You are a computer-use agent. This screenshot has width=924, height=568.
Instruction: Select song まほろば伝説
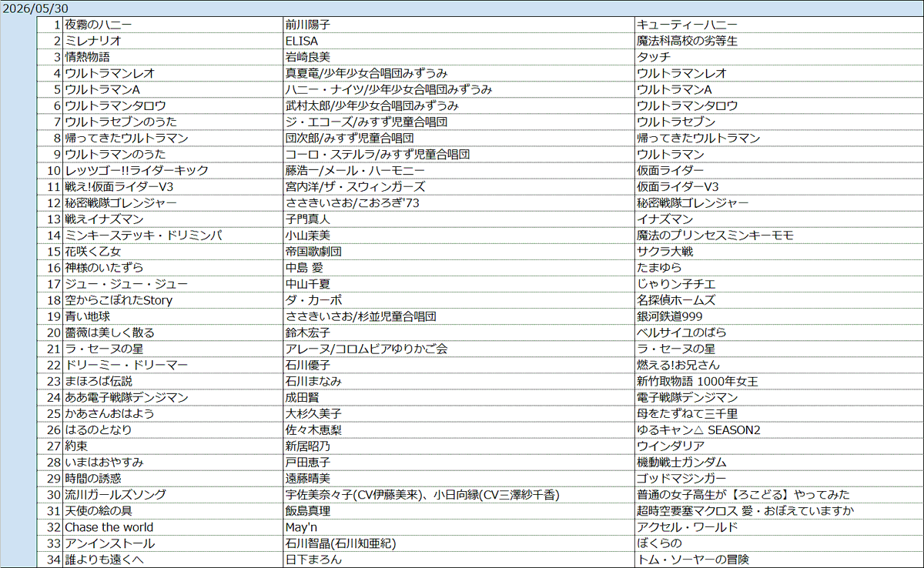(99, 380)
